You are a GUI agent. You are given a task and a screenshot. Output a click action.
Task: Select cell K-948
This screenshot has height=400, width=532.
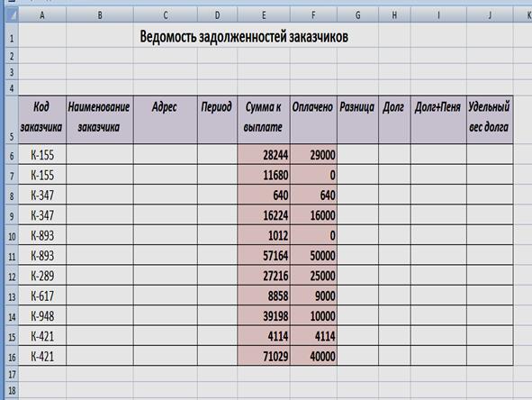[x=42, y=316]
